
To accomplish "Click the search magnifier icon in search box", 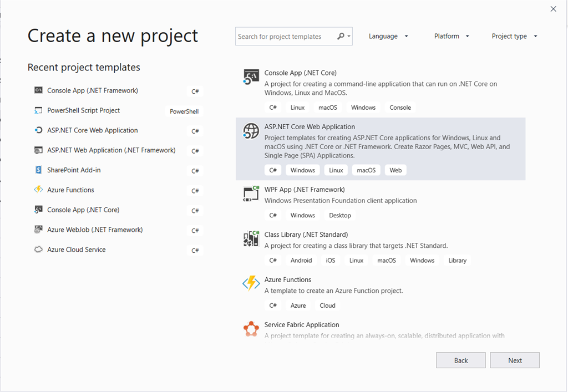I will click(341, 36).
